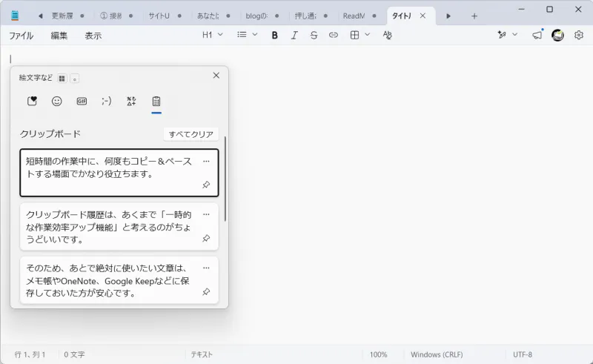Close the emoji panel
The height and width of the screenshot is (364, 593).
click(216, 76)
